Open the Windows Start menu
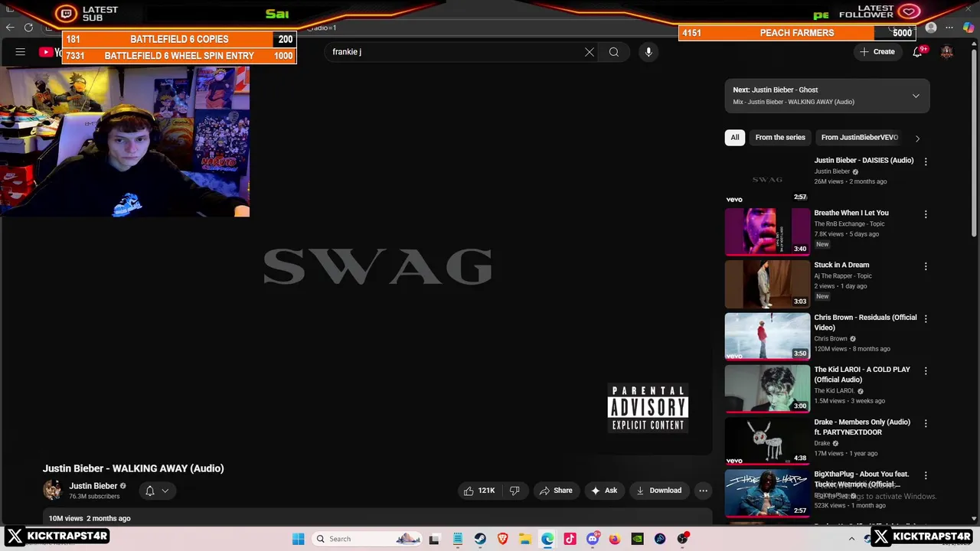The image size is (980, 551). tap(298, 539)
